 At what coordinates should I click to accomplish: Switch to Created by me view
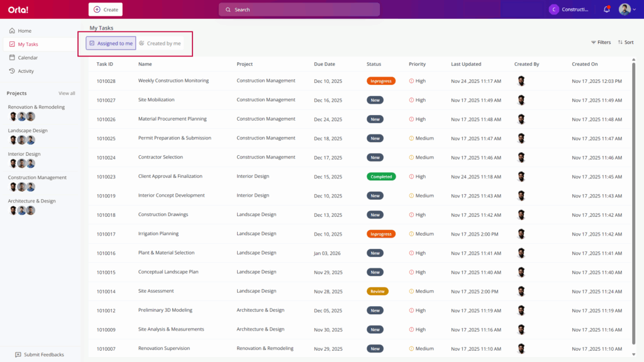tap(160, 43)
